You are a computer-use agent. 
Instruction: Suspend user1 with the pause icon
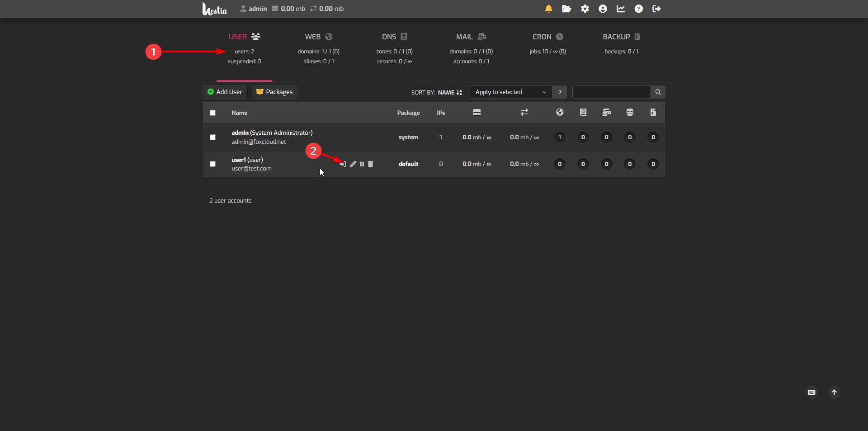pyautogui.click(x=362, y=164)
